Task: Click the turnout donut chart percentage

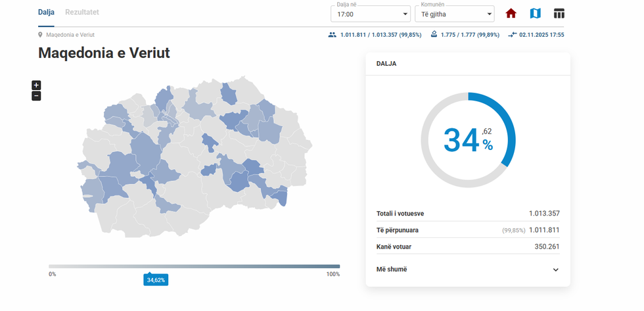Action: (468, 139)
